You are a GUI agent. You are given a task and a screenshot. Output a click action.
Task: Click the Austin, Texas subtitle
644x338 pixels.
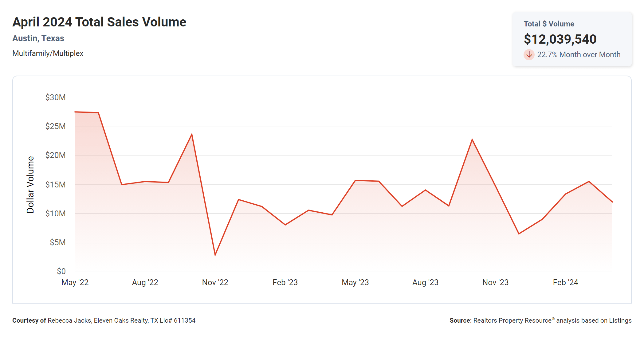[38, 38]
